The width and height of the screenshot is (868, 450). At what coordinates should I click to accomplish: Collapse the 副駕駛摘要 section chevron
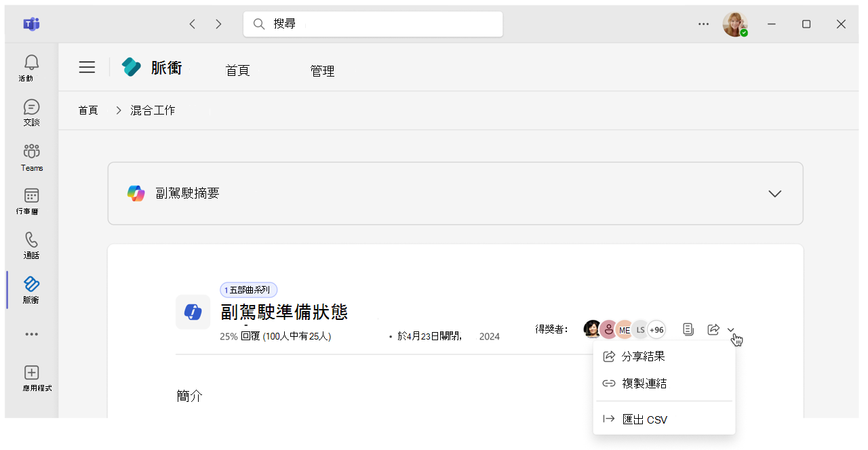774,193
